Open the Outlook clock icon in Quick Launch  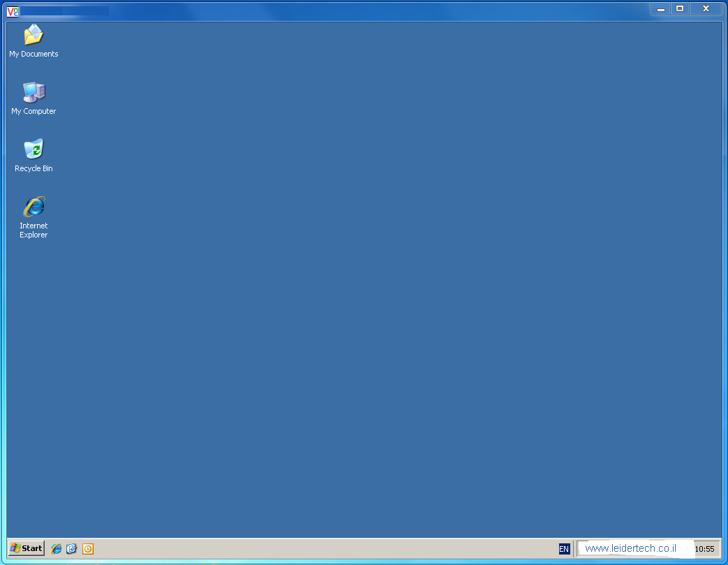(x=88, y=549)
